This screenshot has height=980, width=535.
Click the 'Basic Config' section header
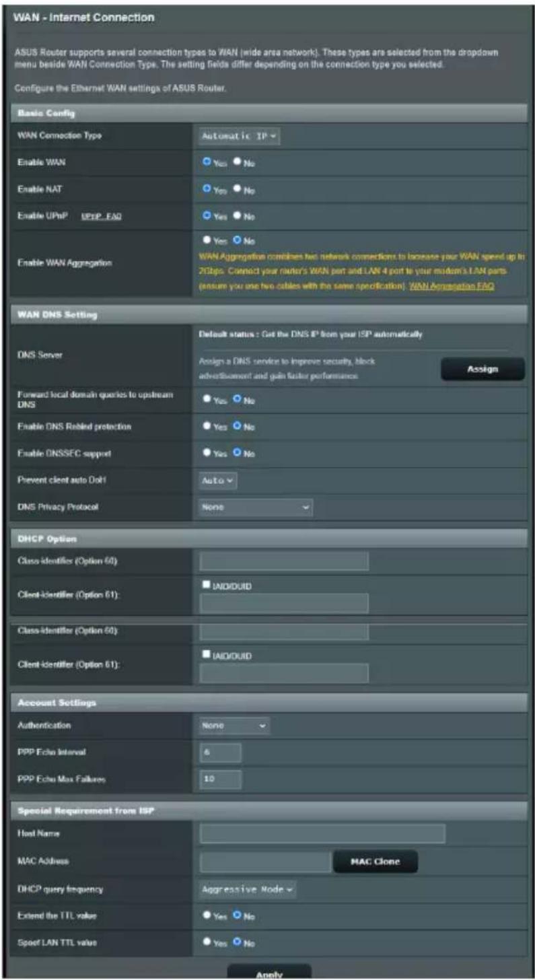(x=268, y=112)
